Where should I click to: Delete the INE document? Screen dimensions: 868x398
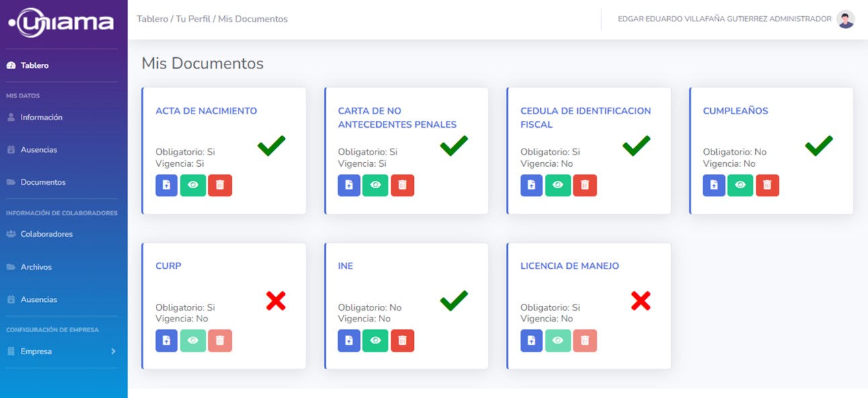402,341
